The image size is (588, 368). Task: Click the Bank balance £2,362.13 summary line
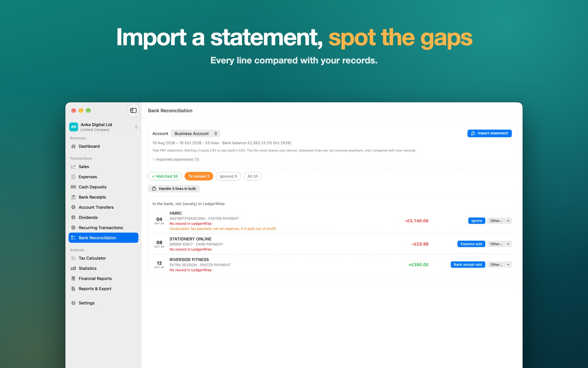point(222,143)
